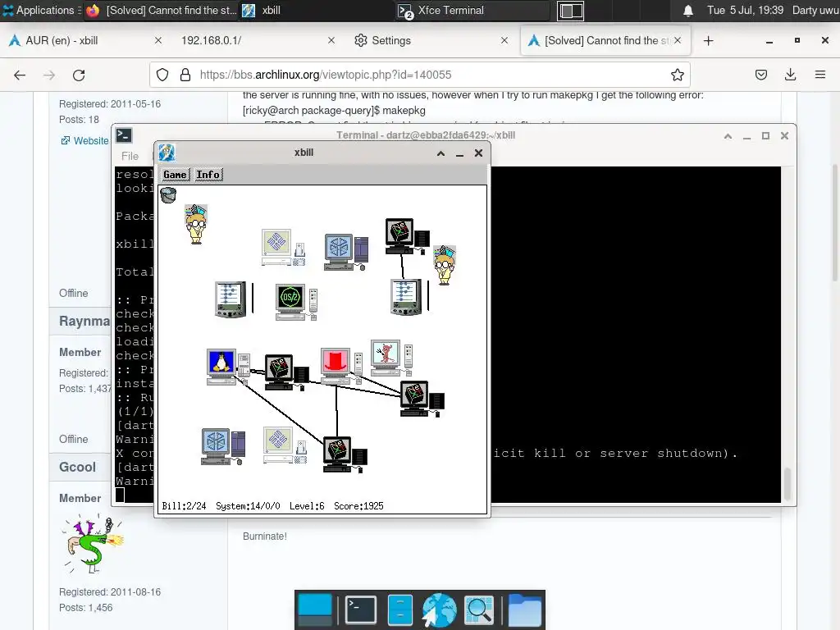Open the file manager dock icon

coord(400,610)
